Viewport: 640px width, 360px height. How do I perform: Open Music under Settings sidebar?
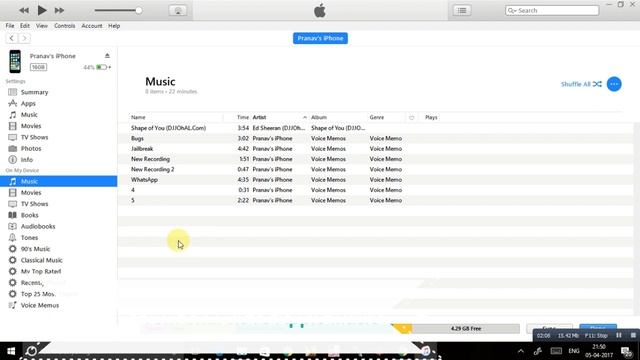pyautogui.click(x=29, y=115)
